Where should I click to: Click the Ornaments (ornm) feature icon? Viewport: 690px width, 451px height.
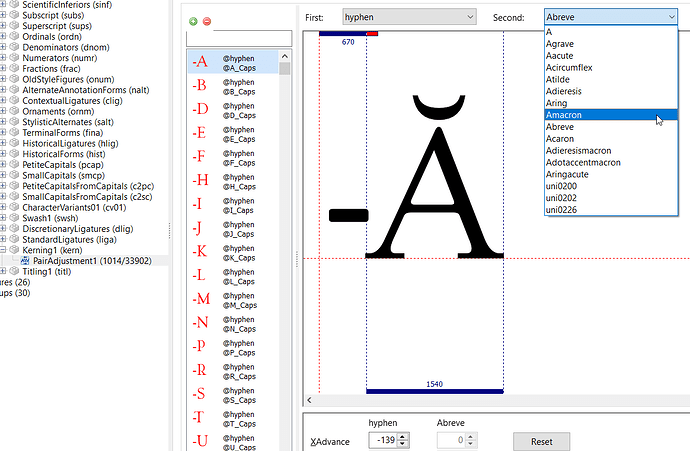[15, 111]
